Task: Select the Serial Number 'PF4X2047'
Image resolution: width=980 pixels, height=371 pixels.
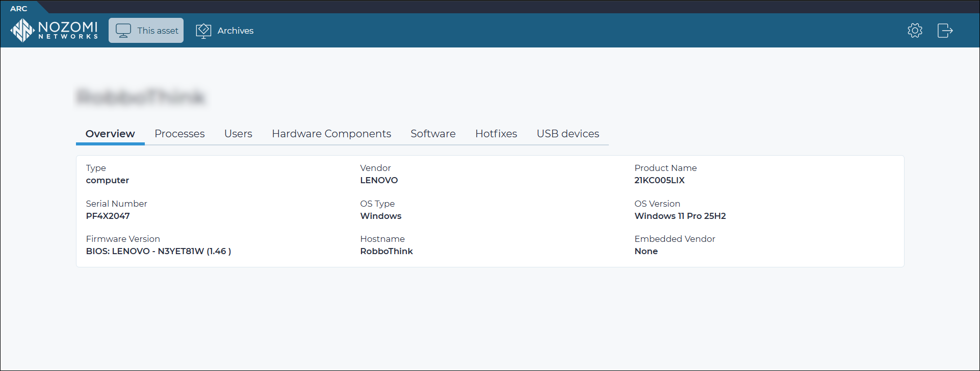Action: pos(108,216)
